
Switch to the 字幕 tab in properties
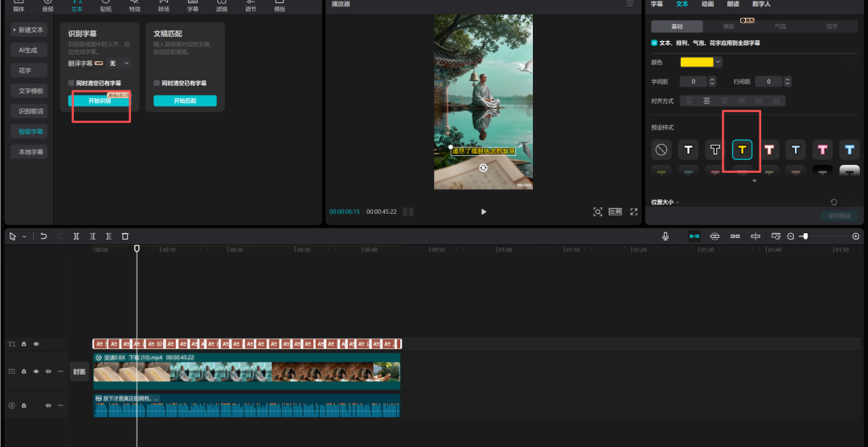tap(657, 4)
